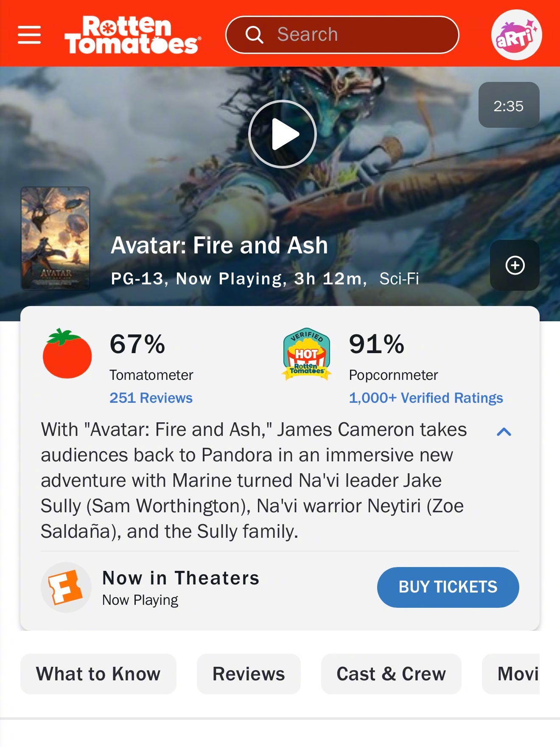Screen dimensions: 560x747
Task: Click the Verified Hot popcorn badge
Action: [307, 354]
